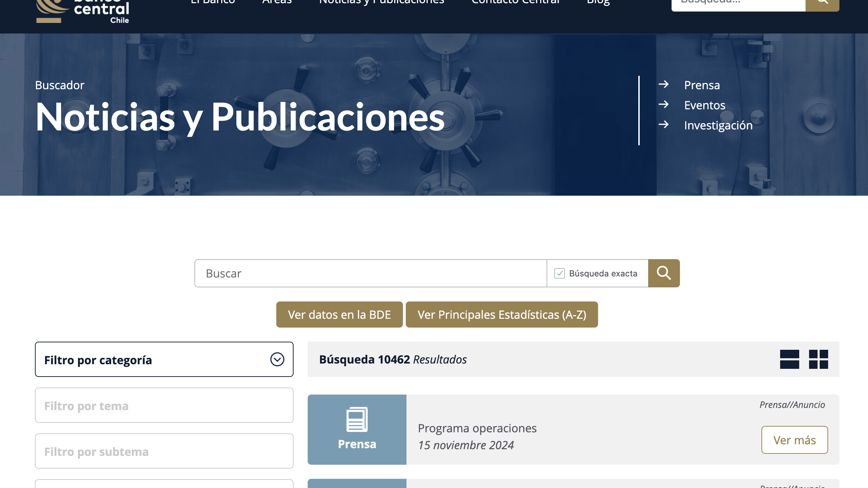Open the Investigación link in the banner
The width and height of the screenshot is (868, 488).
click(x=718, y=125)
